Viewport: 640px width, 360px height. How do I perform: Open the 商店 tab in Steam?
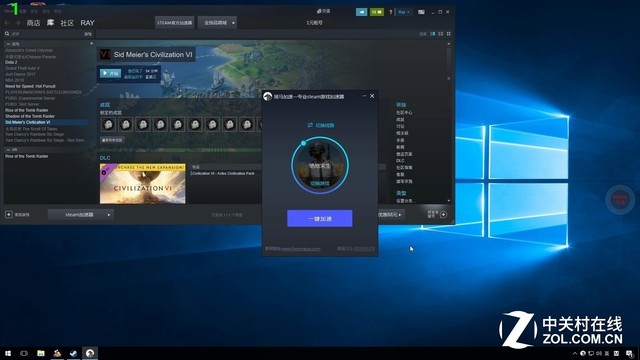pos(33,23)
